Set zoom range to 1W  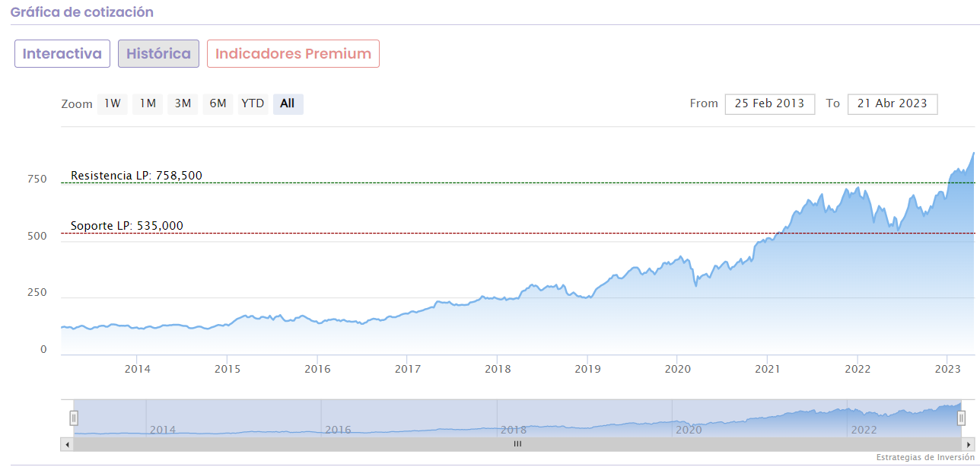pos(113,103)
